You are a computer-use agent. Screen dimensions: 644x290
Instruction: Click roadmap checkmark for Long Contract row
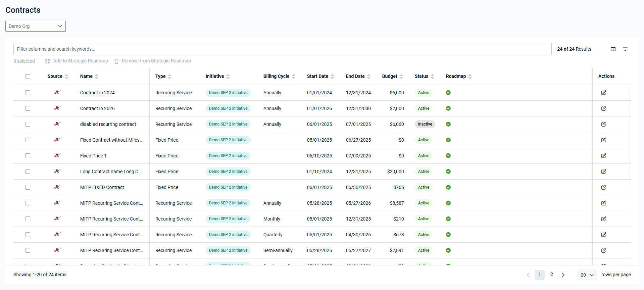[x=448, y=172]
